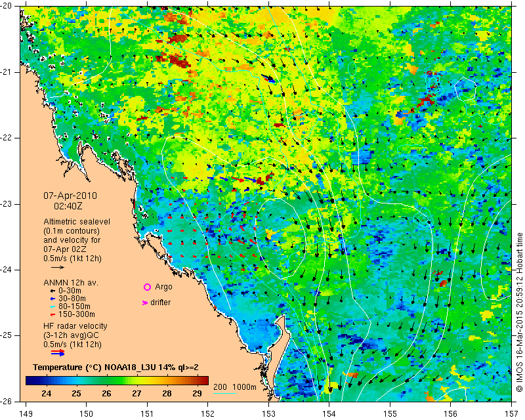
Task: Click the '200 1000m' contour label
Action: 235,387
